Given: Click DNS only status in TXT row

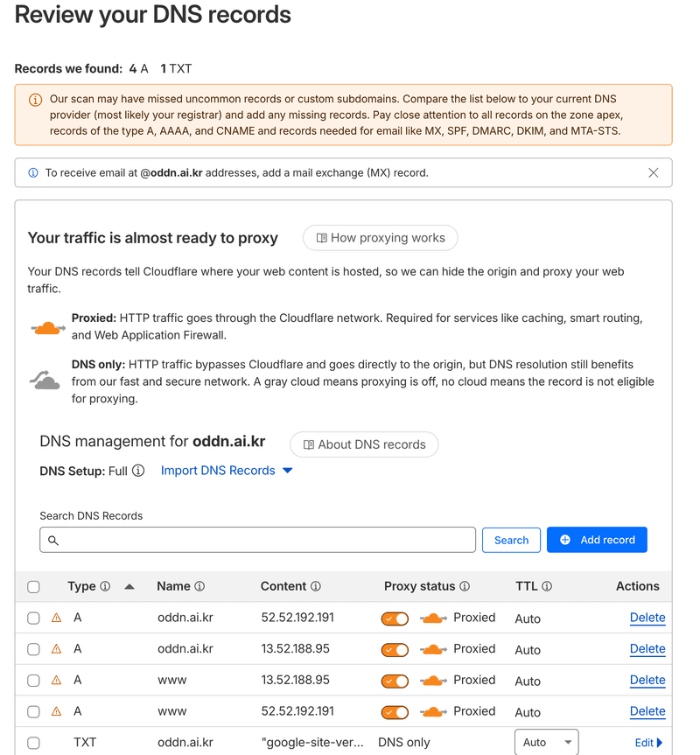Looking at the screenshot, I should point(404,743).
